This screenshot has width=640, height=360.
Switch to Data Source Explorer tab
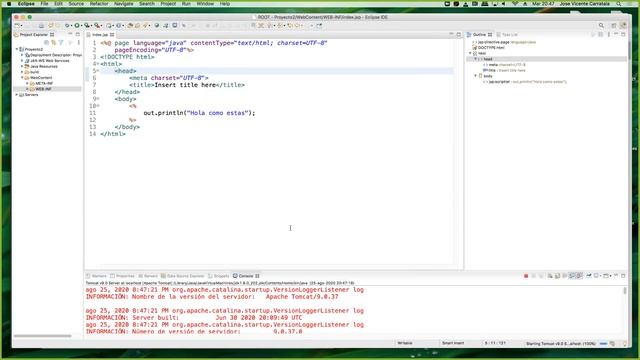182,276
